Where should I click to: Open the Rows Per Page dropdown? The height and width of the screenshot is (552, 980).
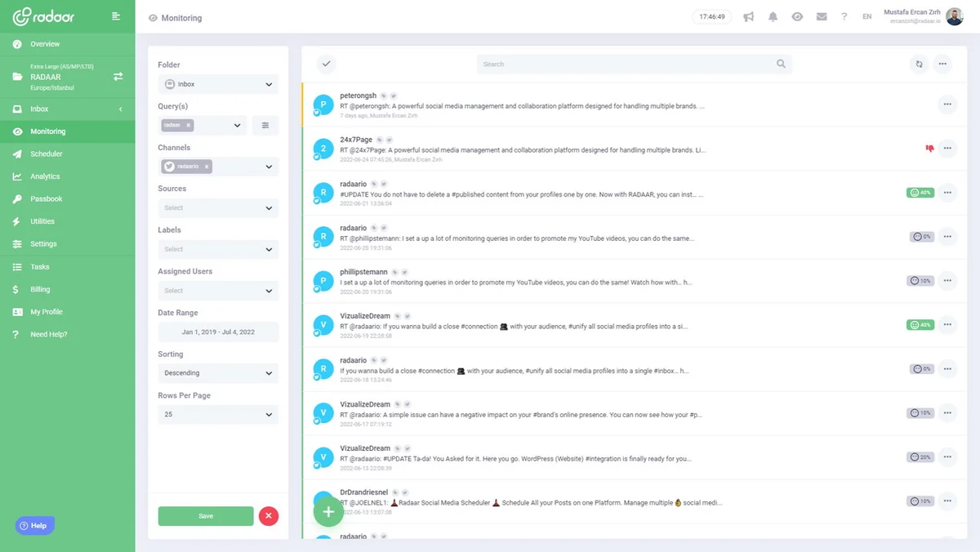click(218, 415)
